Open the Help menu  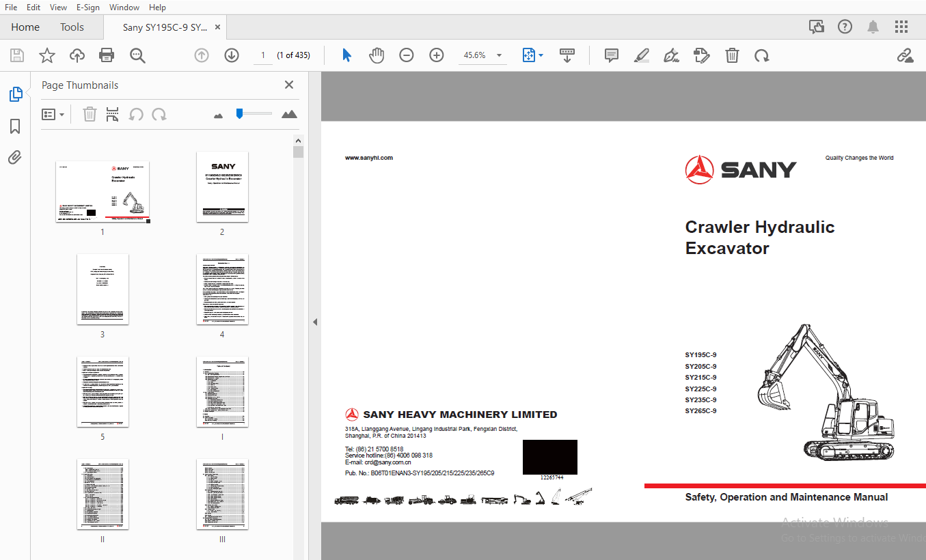pos(157,8)
